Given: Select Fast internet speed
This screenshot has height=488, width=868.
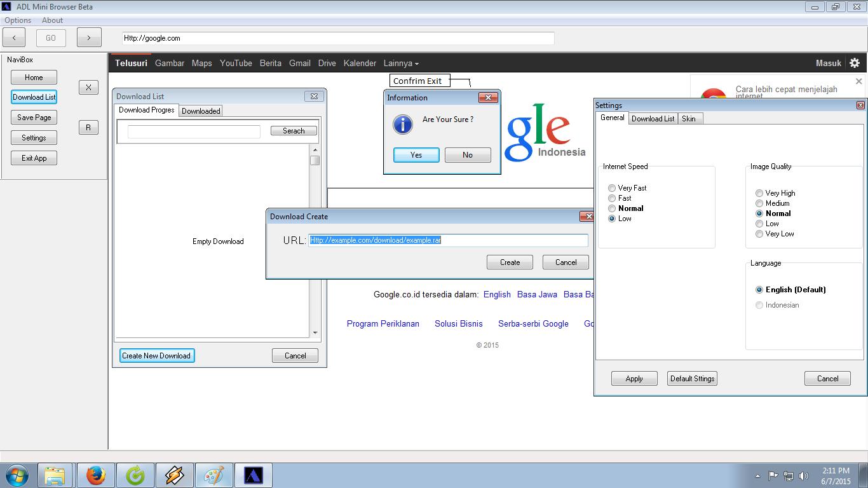Looking at the screenshot, I should point(620,198).
